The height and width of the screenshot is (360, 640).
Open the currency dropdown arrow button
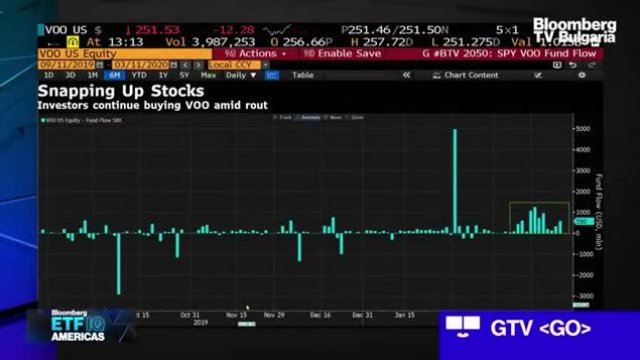(266, 65)
